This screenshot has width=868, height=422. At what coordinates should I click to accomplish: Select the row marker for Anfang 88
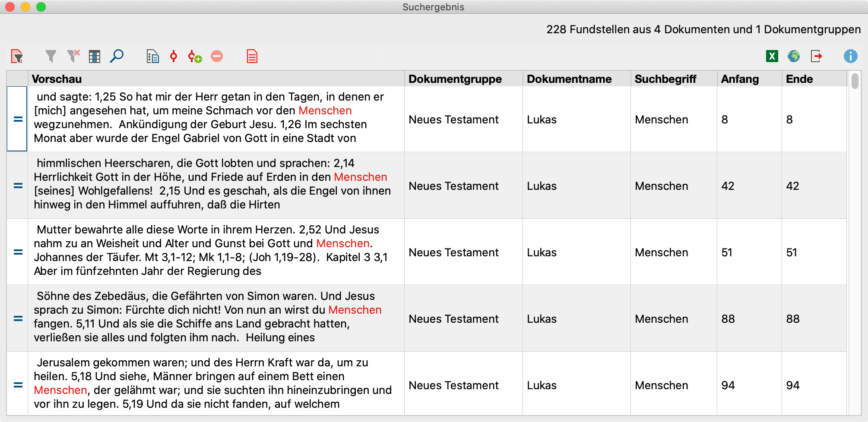pyautogui.click(x=17, y=318)
